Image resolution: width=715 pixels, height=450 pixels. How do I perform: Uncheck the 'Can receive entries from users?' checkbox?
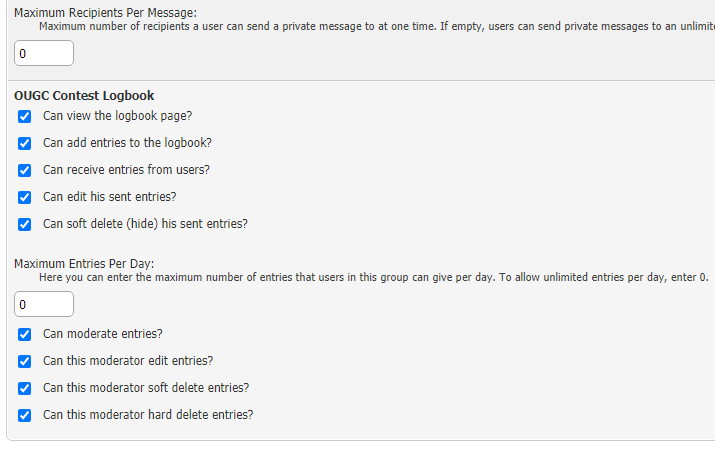coord(25,170)
